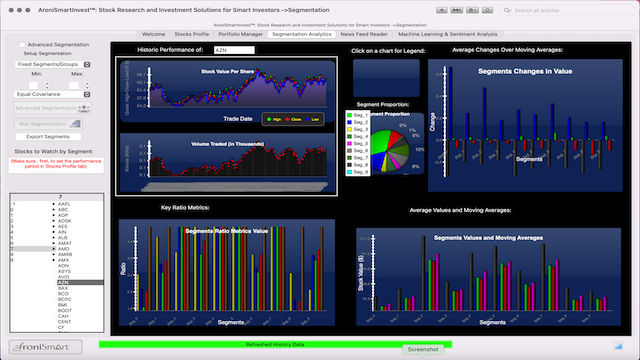The width and height of the screenshot is (640, 360).
Task: Expand the AMD row disclosure triangle
Action: (53, 249)
